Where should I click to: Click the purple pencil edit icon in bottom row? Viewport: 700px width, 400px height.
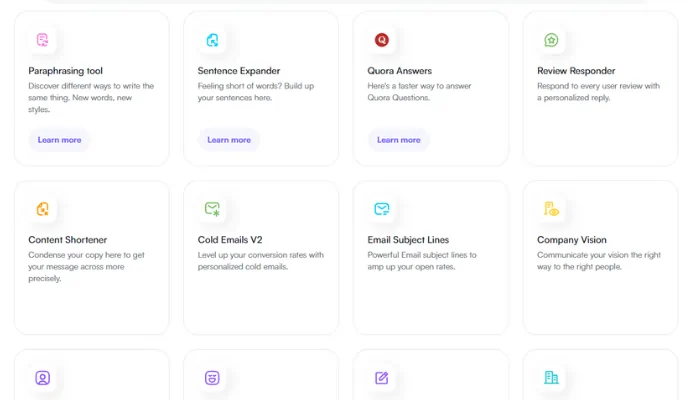[382, 378]
